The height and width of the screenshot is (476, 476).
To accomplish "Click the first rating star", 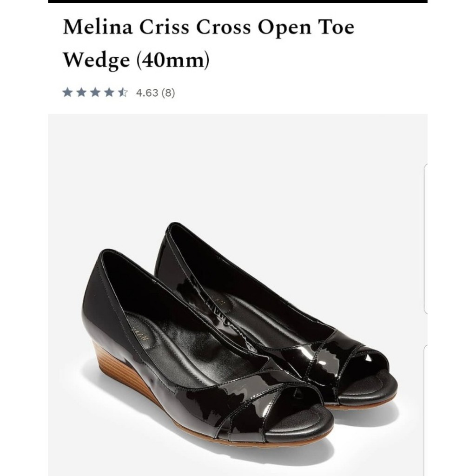I will (67, 93).
